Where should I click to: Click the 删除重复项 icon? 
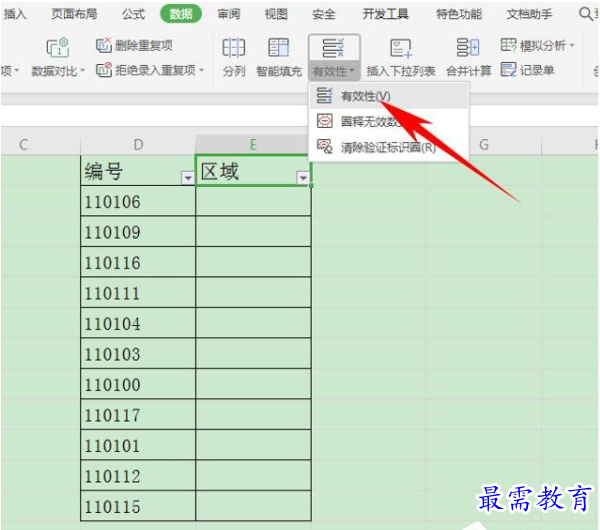coord(103,45)
